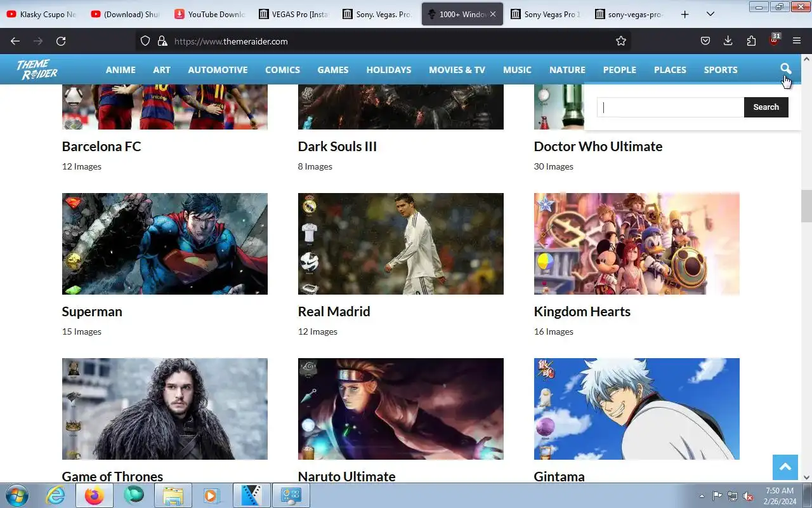Open the ANIME category menu
Viewport: 812px width, 508px height.
click(x=121, y=70)
